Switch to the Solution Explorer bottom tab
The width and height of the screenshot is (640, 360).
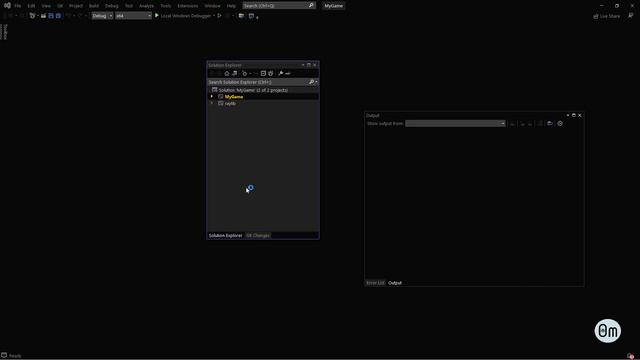[225, 236]
